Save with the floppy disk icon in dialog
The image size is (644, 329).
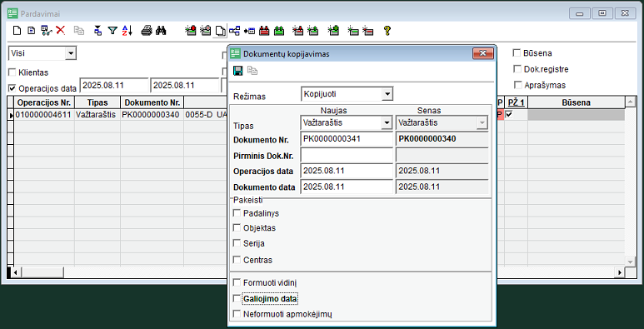pos(237,71)
